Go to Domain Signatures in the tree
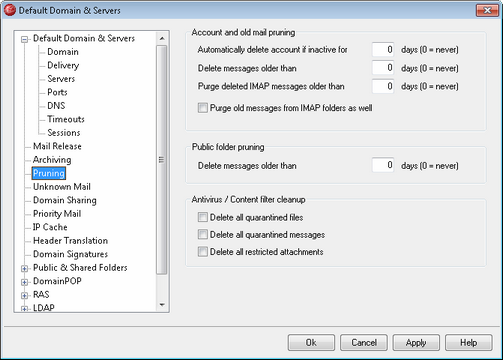Image resolution: width=503 pixels, height=360 pixels. pos(70,254)
